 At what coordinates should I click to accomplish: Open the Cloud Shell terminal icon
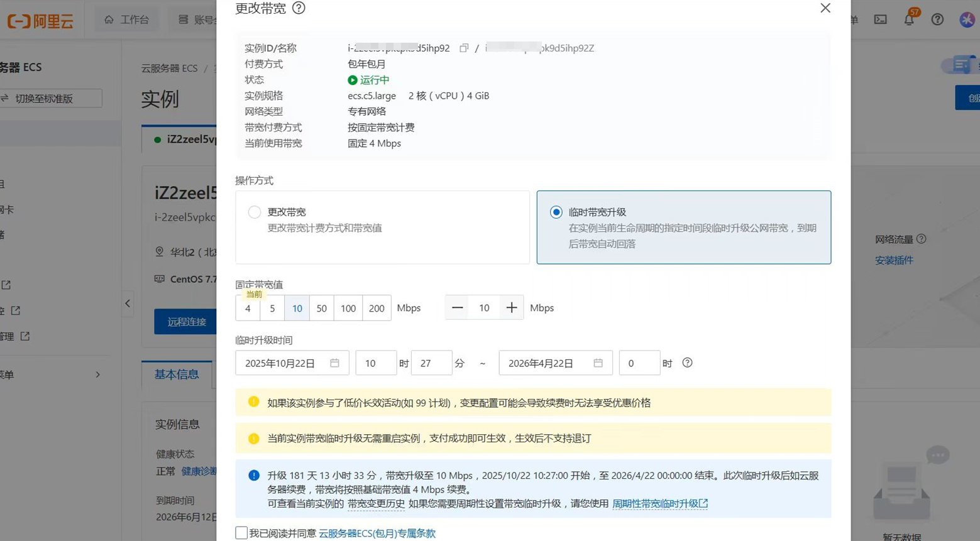pos(880,19)
